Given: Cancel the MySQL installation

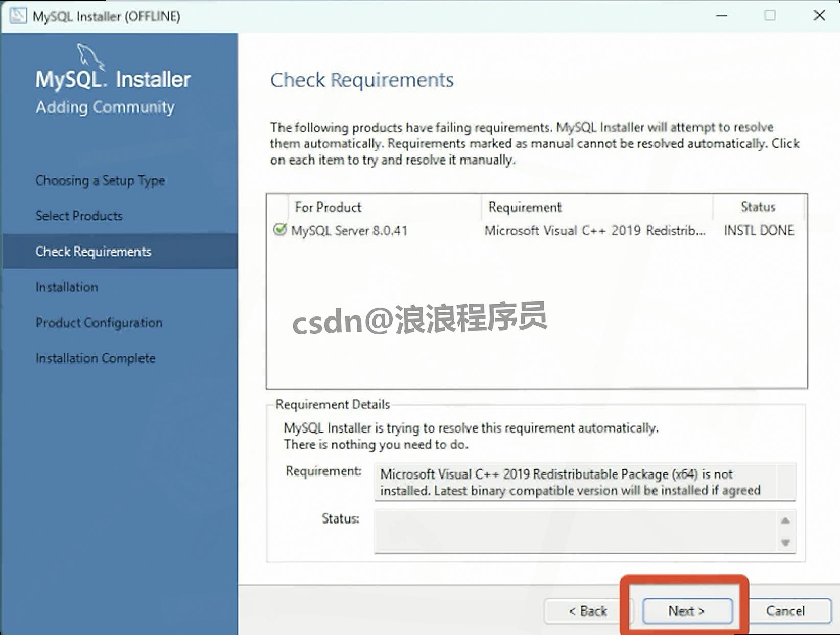Looking at the screenshot, I should click(785, 611).
